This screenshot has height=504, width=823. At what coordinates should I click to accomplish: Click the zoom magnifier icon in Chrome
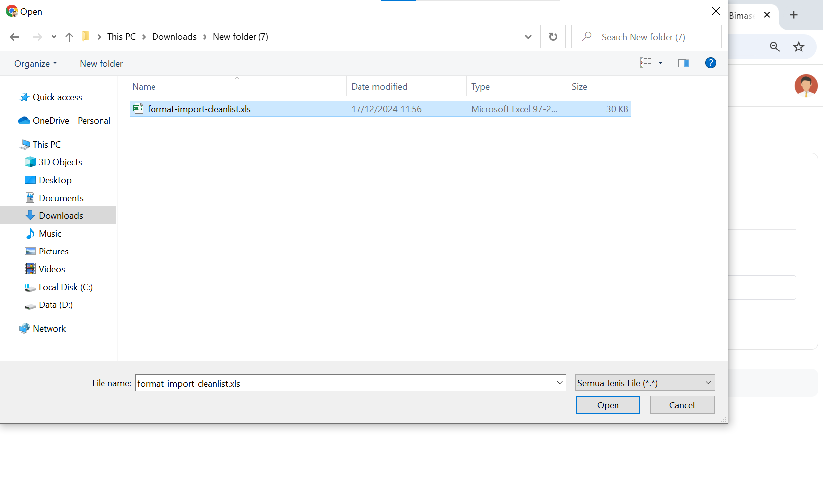click(774, 47)
